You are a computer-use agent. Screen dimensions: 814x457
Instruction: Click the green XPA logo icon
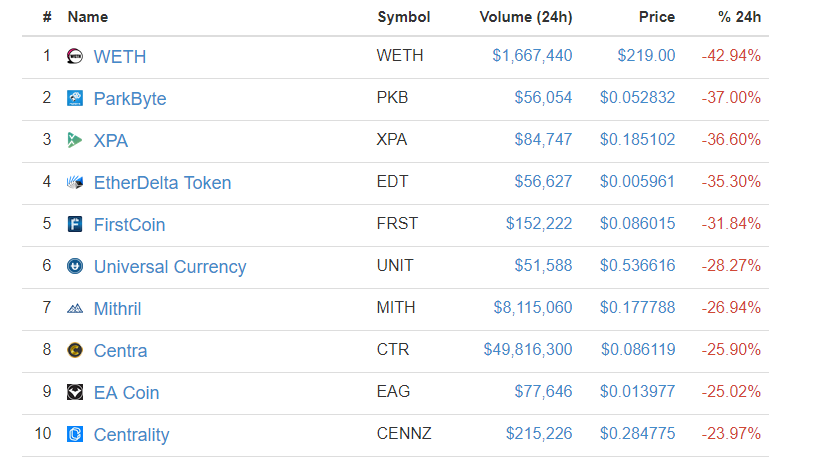tap(75, 140)
